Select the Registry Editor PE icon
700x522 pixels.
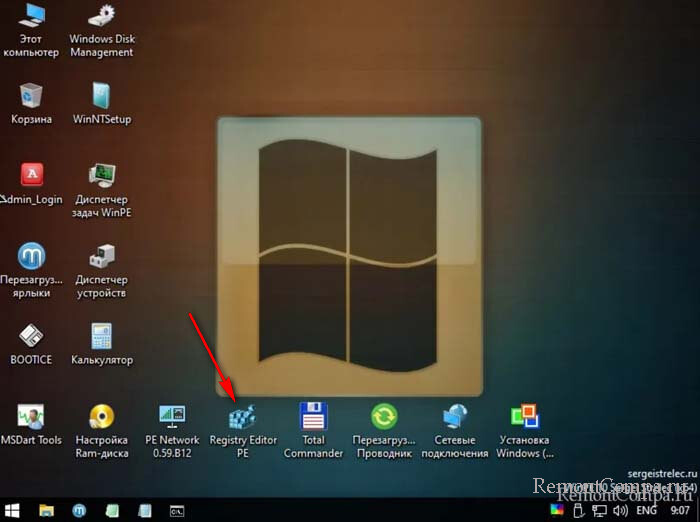click(243, 431)
